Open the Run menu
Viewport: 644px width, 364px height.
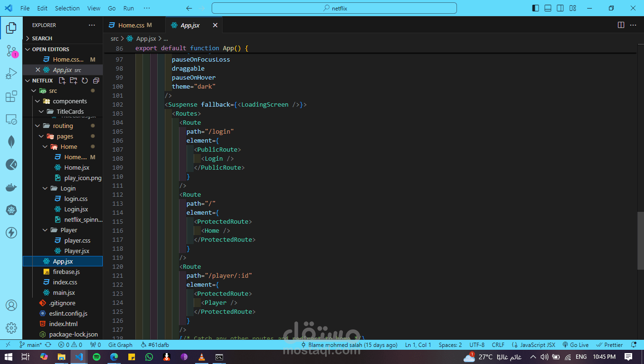tap(128, 8)
